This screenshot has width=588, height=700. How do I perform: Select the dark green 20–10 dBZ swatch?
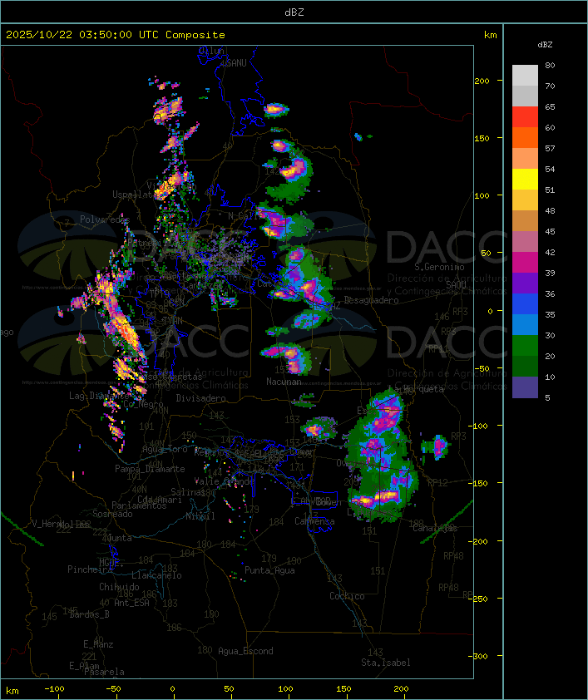pos(525,366)
